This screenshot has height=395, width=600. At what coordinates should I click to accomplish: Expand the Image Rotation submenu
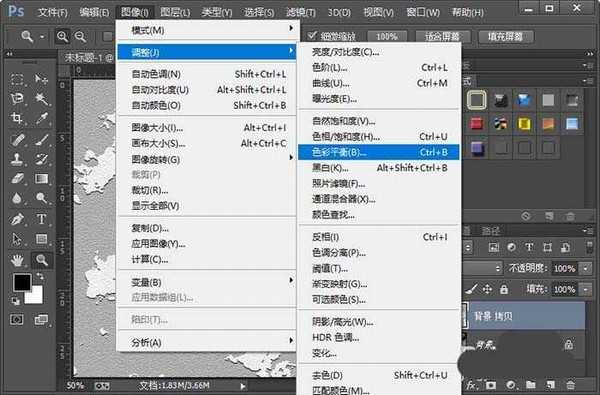(207, 159)
